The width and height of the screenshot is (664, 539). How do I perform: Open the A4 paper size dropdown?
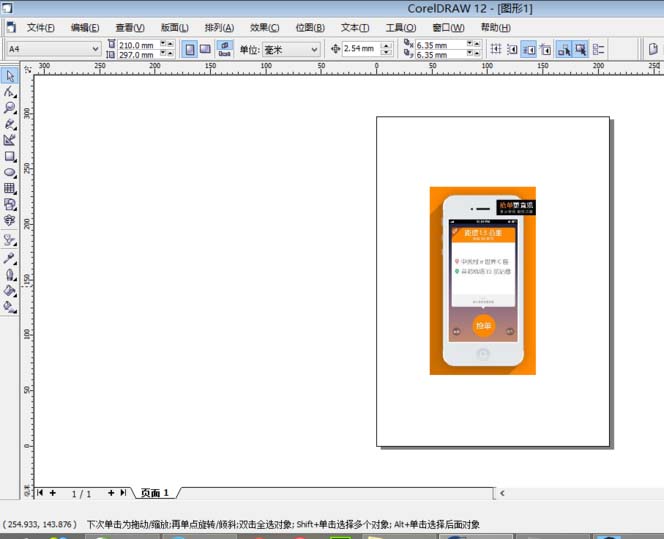tap(95, 48)
